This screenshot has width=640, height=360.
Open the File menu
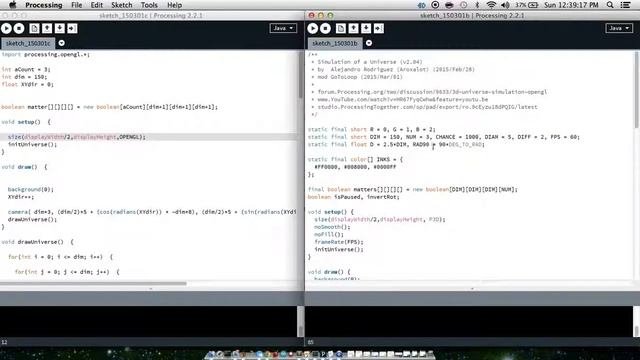(x=76, y=5)
